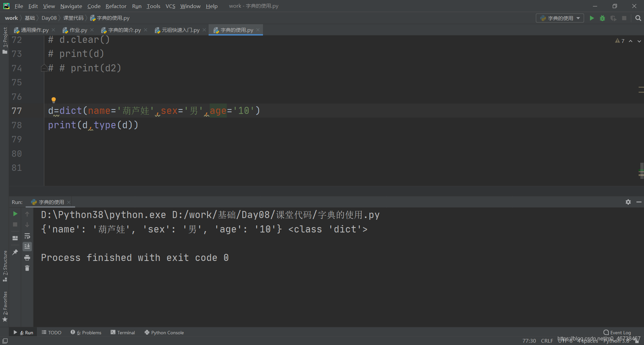Open Search Everywhere magnifier icon
This screenshot has height=345, width=644.
(x=638, y=18)
